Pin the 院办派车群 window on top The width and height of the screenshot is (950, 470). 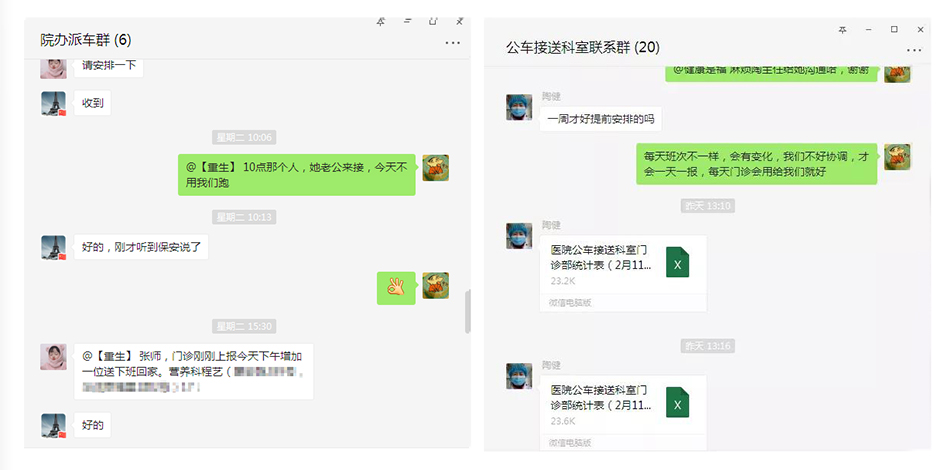coord(381,22)
